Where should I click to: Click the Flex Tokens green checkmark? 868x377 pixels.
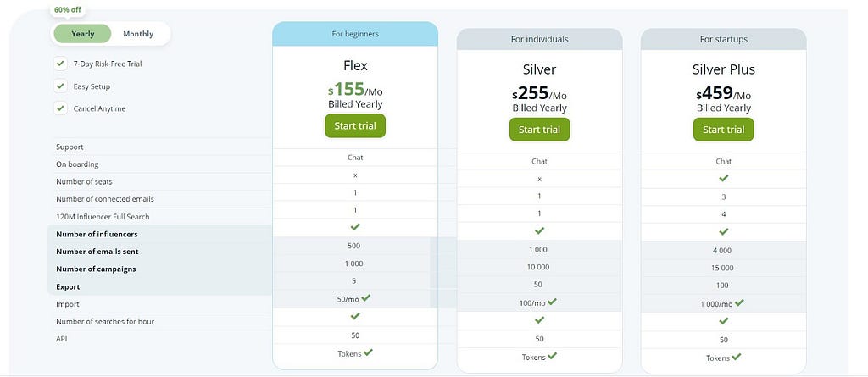pos(368,352)
